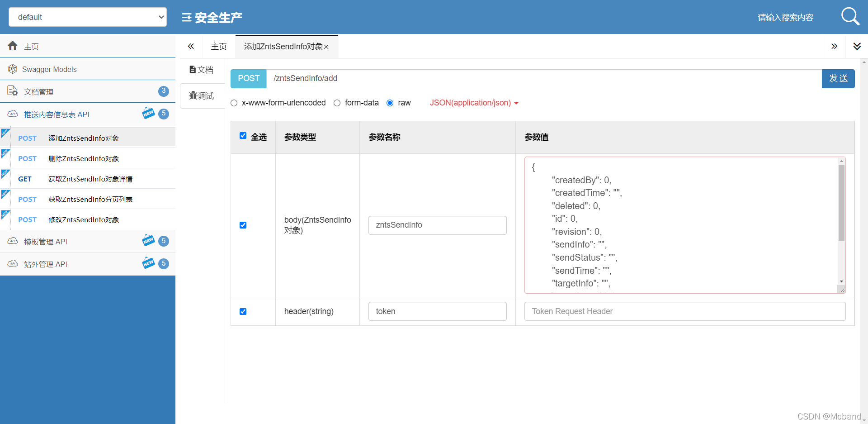
Task: Switch to the 主页 tab
Action: pyautogui.click(x=219, y=46)
